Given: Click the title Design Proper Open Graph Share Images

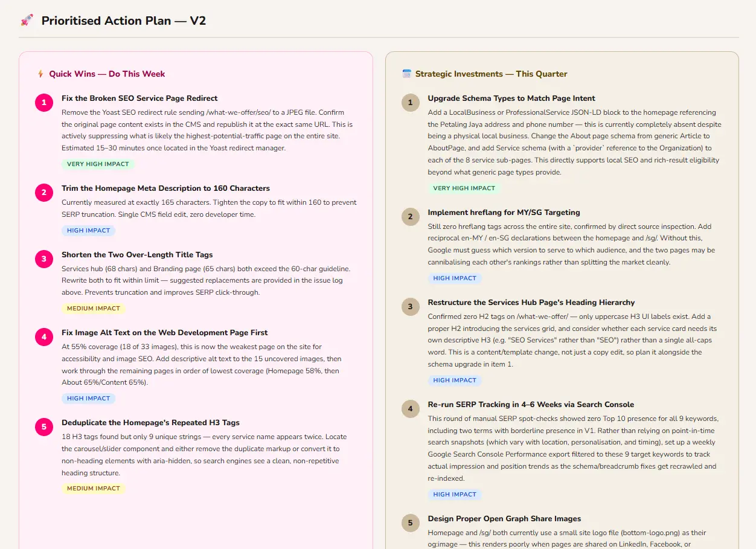Looking at the screenshot, I should [x=504, y=518].
